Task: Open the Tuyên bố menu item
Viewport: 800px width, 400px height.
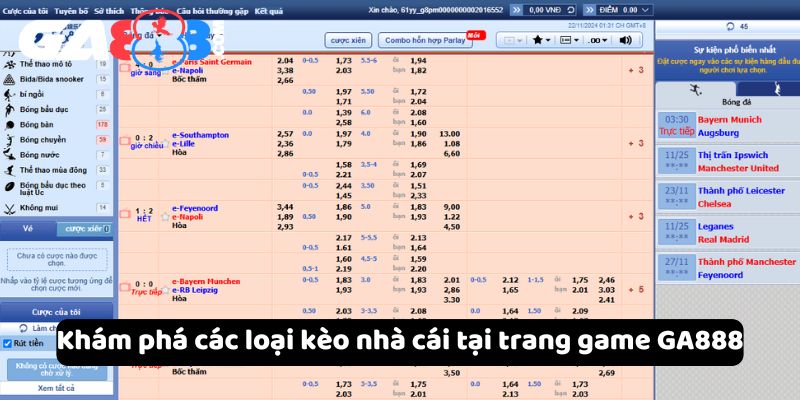Action: point(71,11)
